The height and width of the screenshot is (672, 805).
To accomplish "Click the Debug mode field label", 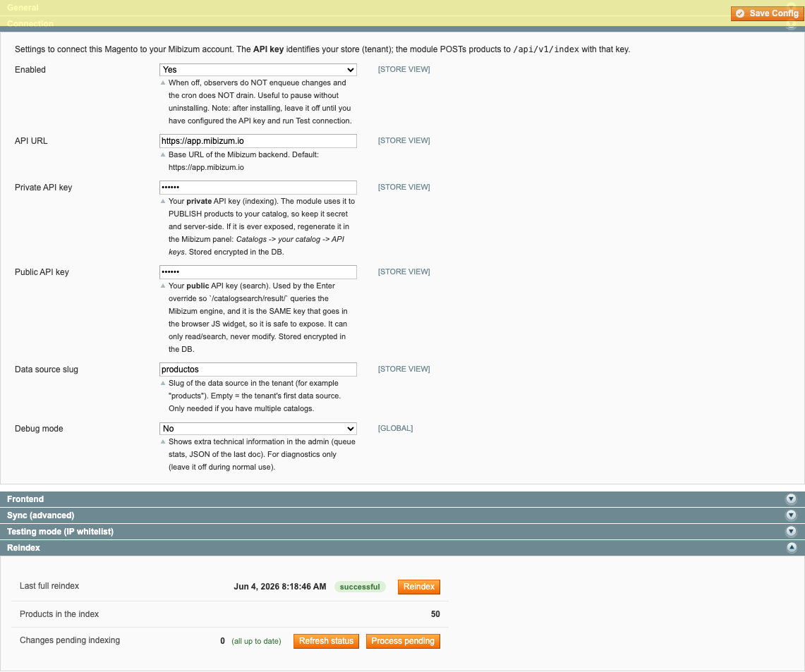I will point(39,429).
